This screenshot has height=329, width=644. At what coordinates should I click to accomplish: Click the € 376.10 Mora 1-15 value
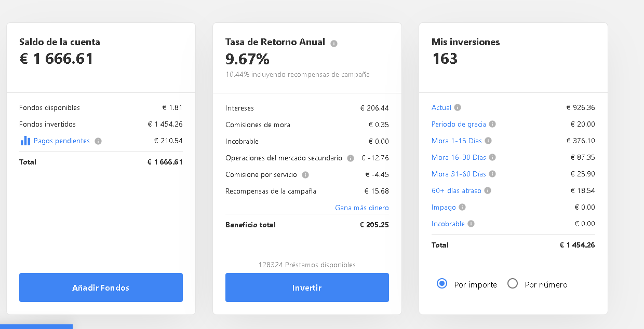pos(581,141)
